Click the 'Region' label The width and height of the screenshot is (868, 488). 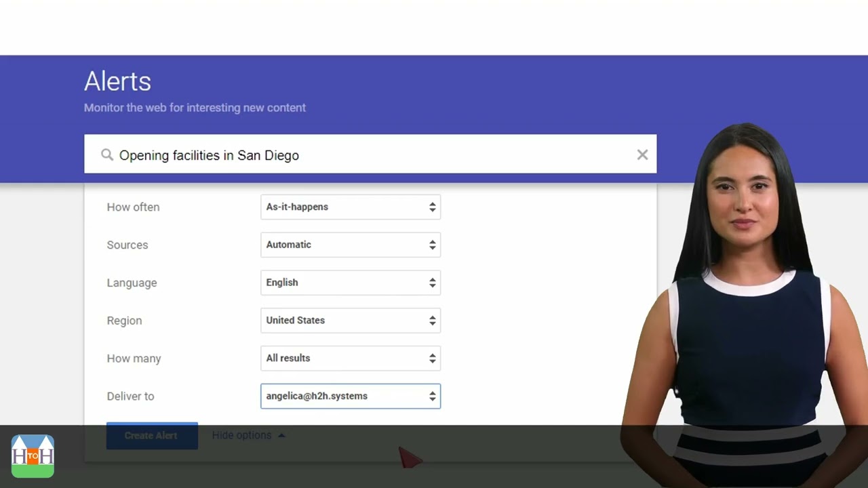coord(124,321)
